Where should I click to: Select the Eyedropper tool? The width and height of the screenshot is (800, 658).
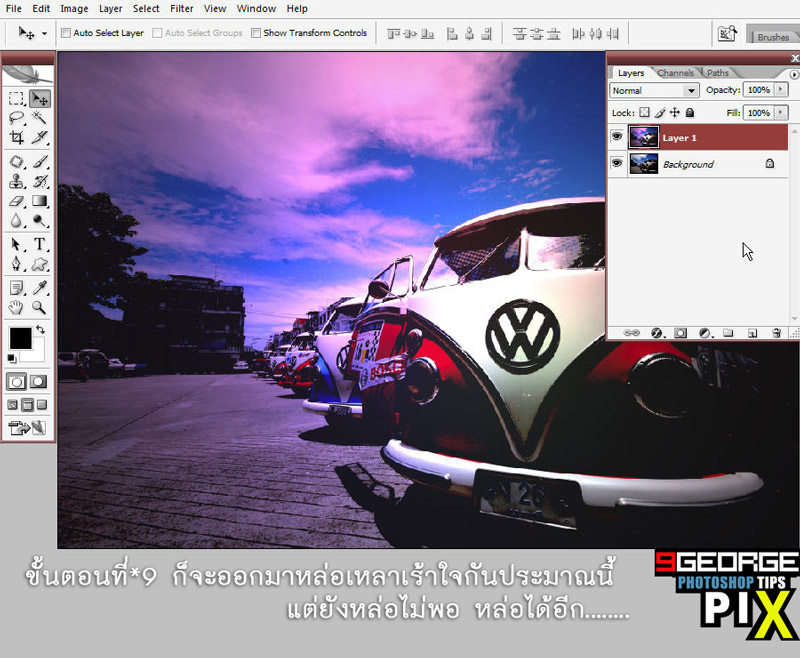tap(39, 288)
